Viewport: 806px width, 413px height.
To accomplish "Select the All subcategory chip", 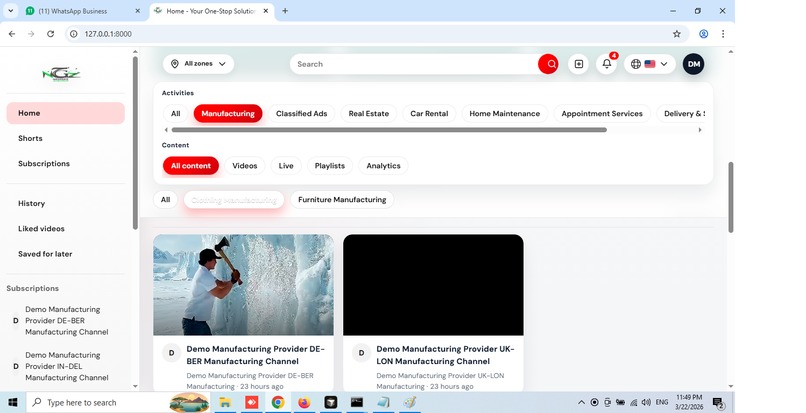I will pyautogui.click(x=165, y=200).
